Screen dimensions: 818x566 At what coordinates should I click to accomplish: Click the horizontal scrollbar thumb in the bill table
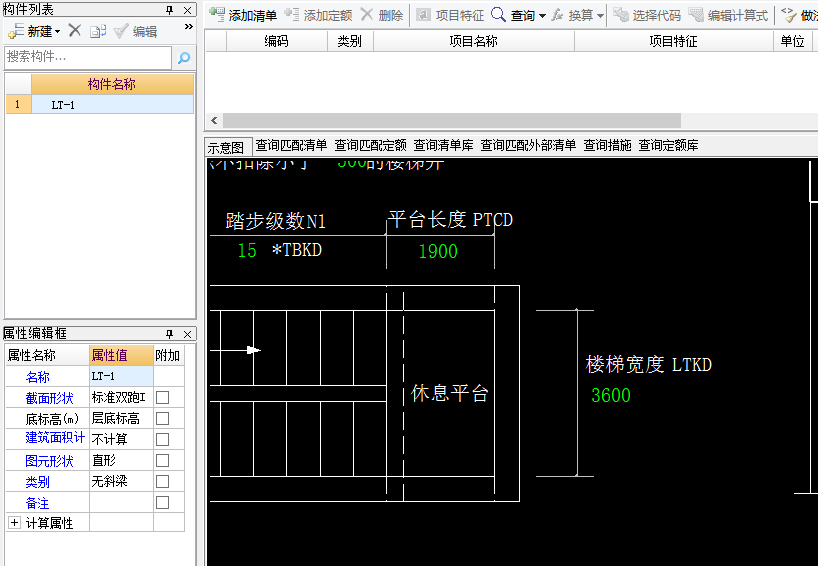452,121
